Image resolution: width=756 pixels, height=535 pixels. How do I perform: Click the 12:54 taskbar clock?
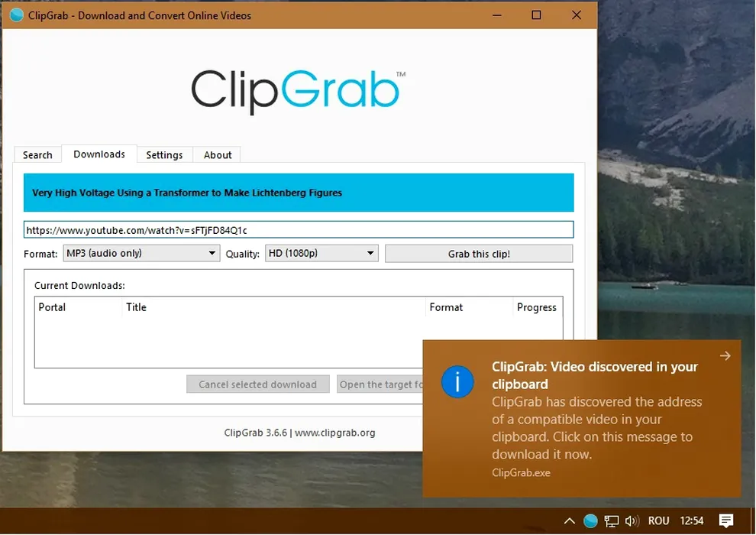pyautogui.click(x=691, y=521)
